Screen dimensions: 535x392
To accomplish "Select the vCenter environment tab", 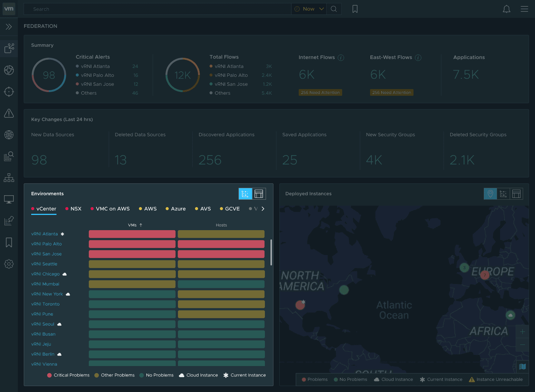I will [44, 209].
